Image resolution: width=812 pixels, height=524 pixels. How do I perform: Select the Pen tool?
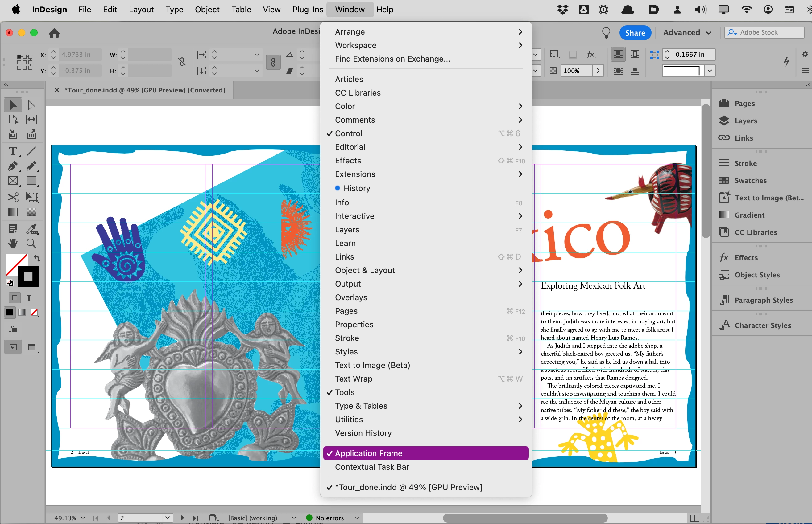click(13, 166)
